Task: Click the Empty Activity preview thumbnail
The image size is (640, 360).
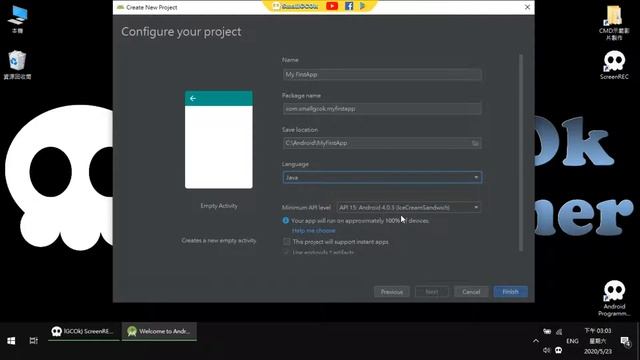Action: pyautogui.click(x=219, y=140)
